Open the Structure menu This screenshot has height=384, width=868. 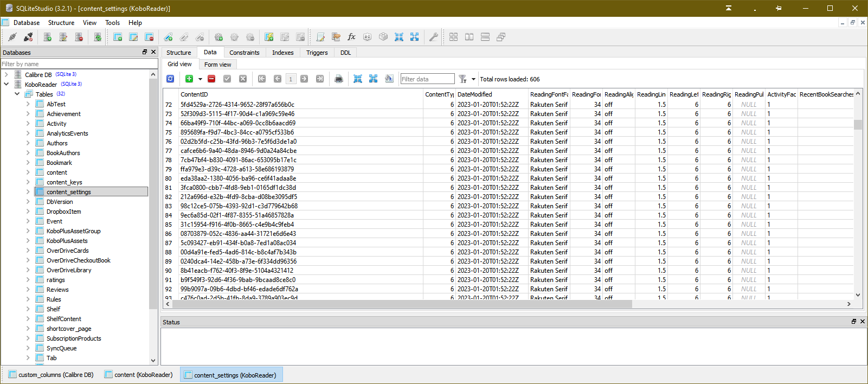point(61,23)
